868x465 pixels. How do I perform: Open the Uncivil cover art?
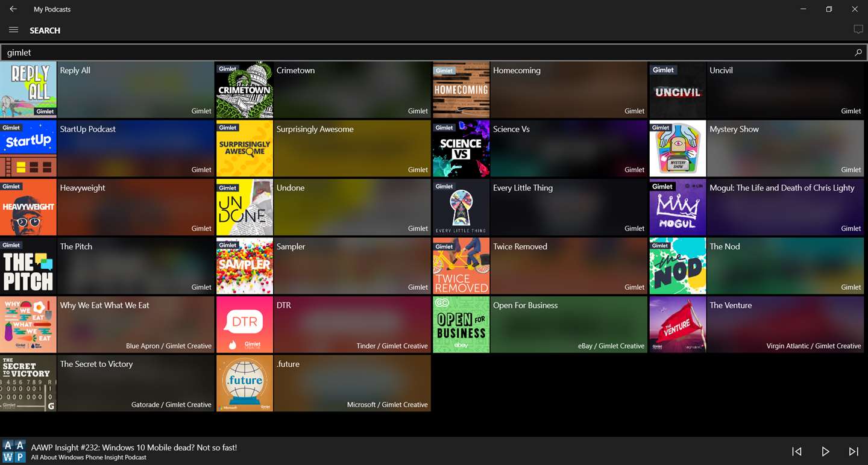pyautogui.click(x=678, y=90)
